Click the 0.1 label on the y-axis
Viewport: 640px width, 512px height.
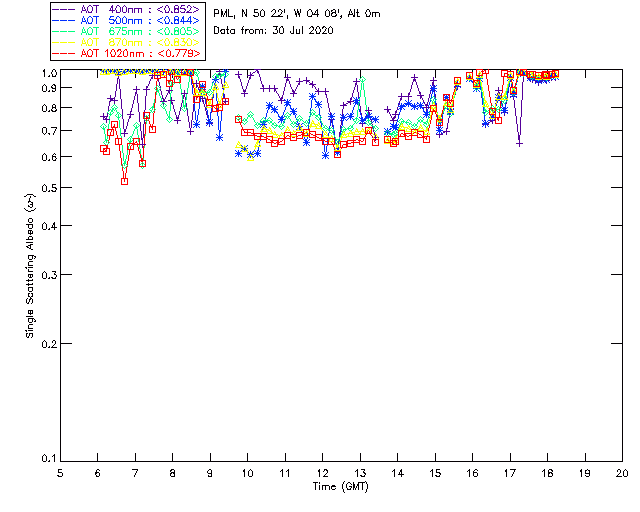[x=48, y=459]
